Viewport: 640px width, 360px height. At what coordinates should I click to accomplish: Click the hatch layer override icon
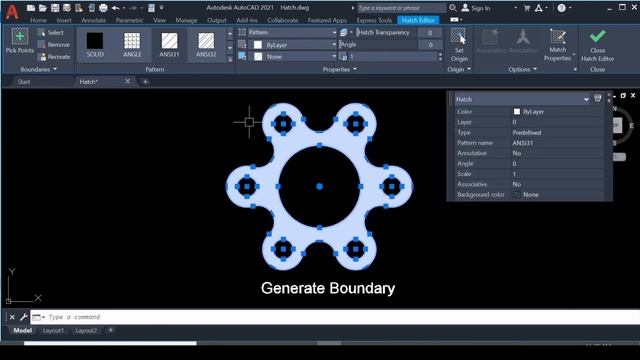(344, 32)
